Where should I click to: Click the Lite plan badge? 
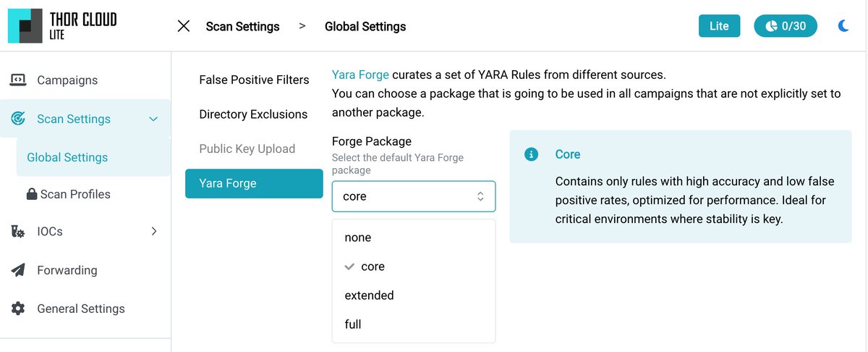719,26
